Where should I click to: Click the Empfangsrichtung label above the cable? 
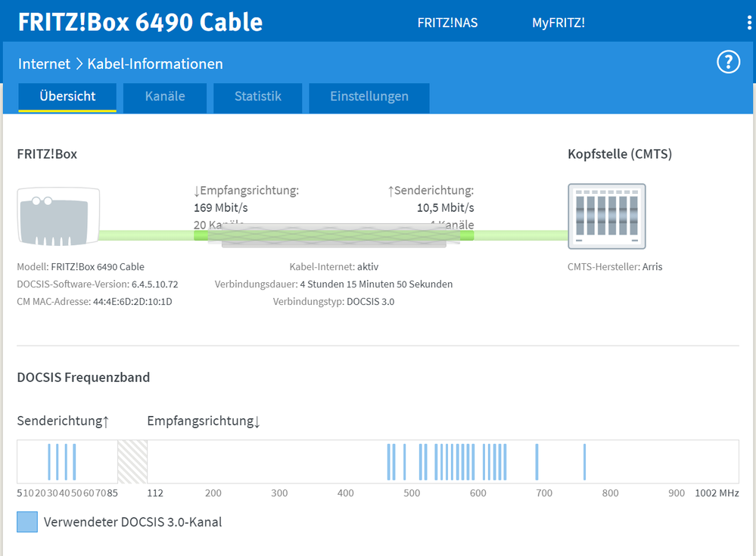pos(247,191)
